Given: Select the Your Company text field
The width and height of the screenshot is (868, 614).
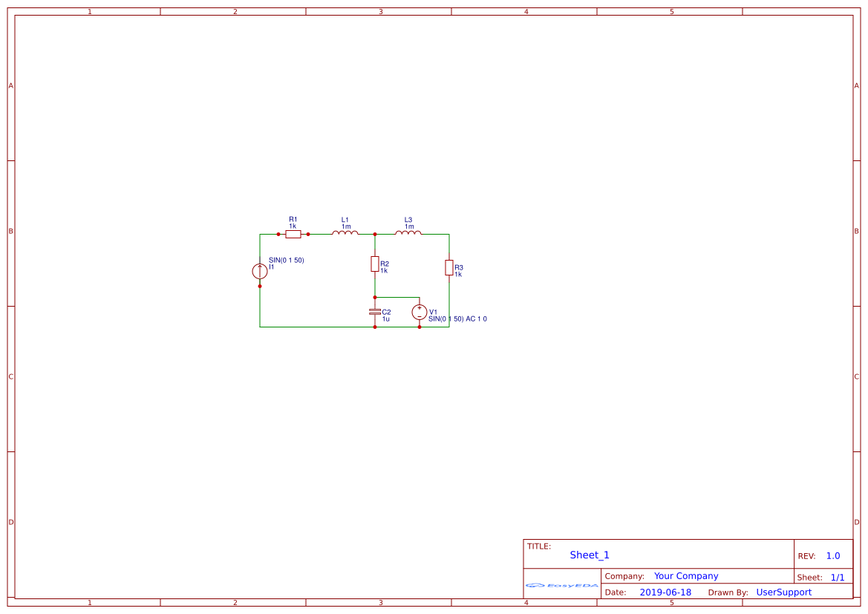Looking at the screenshot, I should click(x=686, y=576).
